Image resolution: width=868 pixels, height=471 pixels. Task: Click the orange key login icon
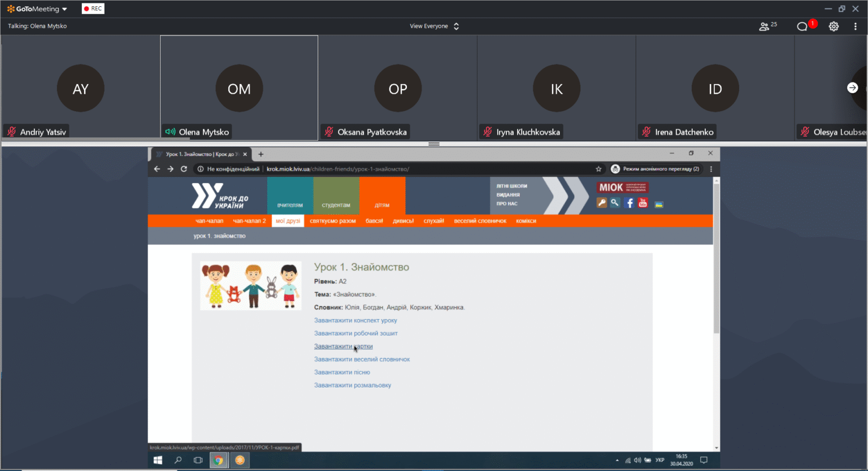click(x=602, y=203)
